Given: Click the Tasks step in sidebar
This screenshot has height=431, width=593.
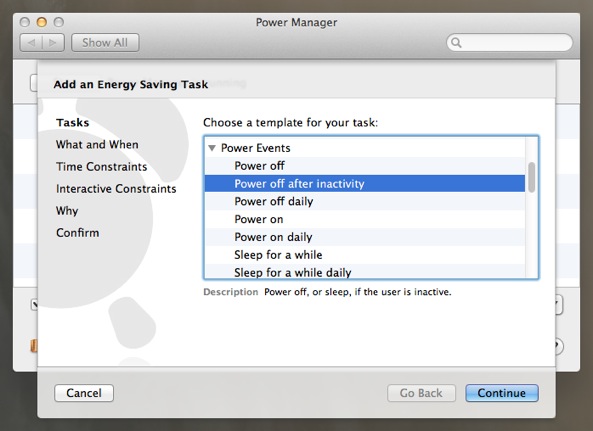Looking at the screenshot, I should pos(73,122).
